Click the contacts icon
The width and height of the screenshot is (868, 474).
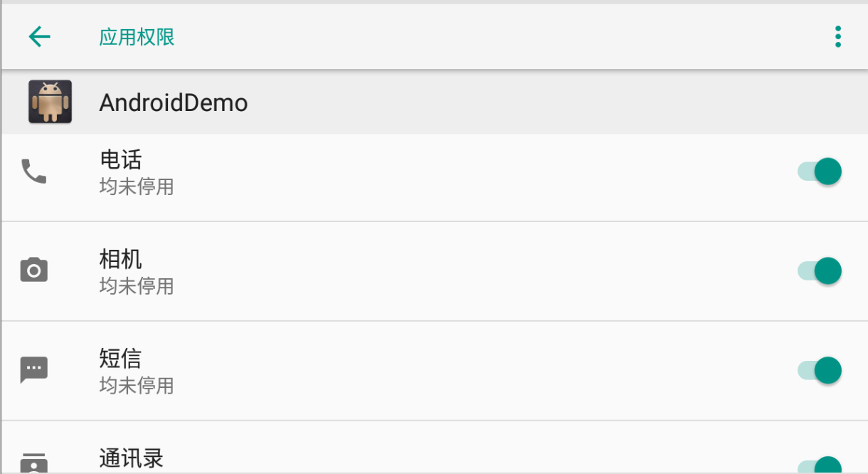click(x=33, y=463)
